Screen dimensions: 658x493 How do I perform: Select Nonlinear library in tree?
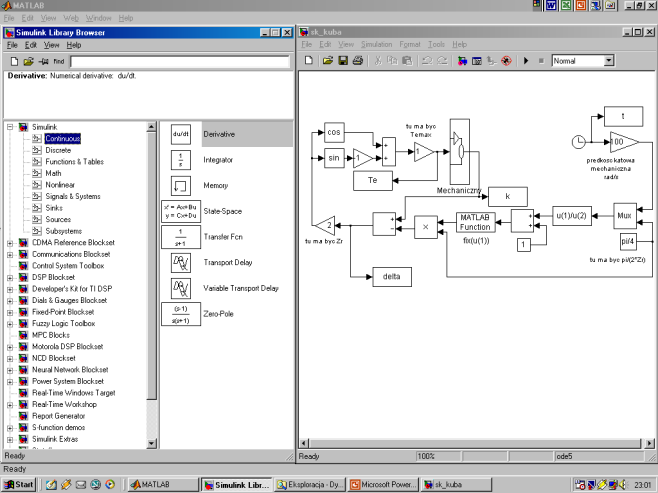[60, 185]
